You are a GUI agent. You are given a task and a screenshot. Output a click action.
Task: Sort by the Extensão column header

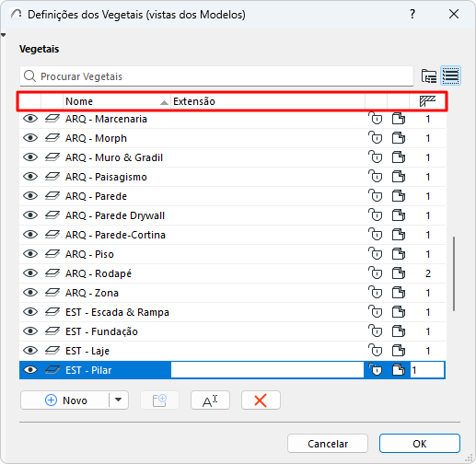[267, 101]
